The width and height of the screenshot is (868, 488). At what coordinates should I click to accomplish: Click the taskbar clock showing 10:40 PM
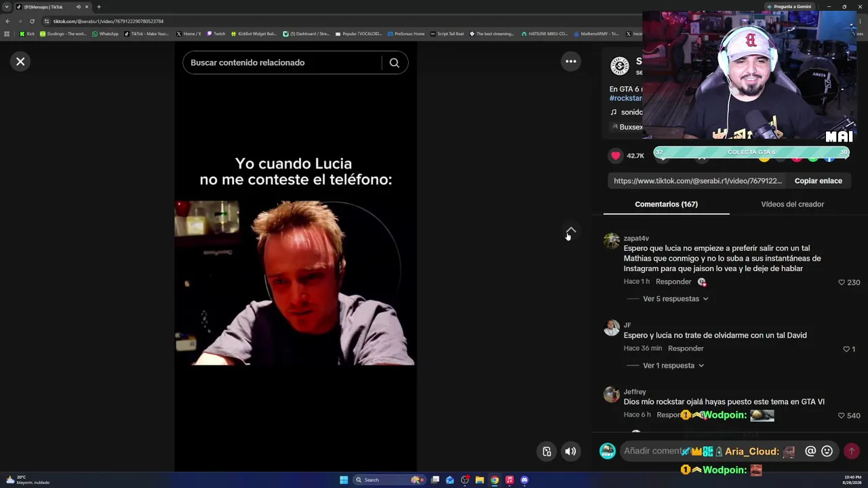pos(851,480)
